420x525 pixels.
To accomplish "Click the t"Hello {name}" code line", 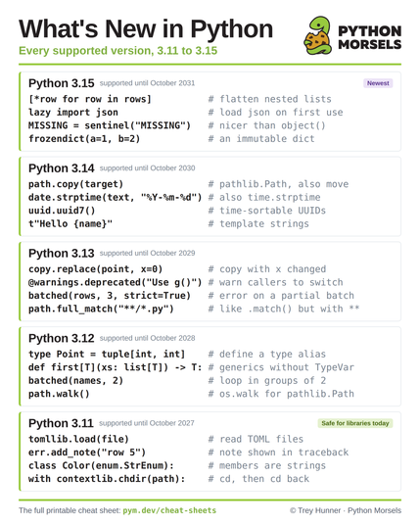I will coord(70,223).
